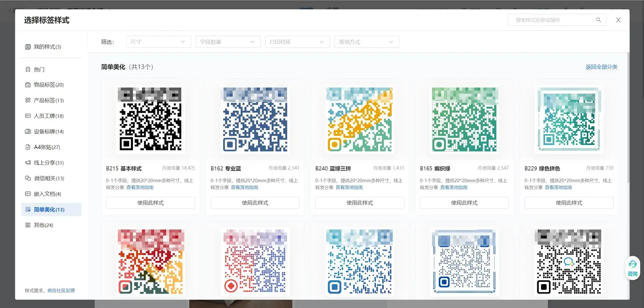The width and height of the screenshot is (644, 308).
Task: Use the B215 基本样式 style
Action: (150, 203)
